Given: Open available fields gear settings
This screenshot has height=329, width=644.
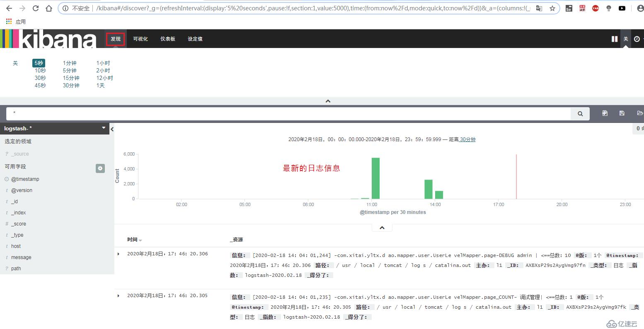Looking at the screenshot, I should pyautogui.click(x=100, y=168).
